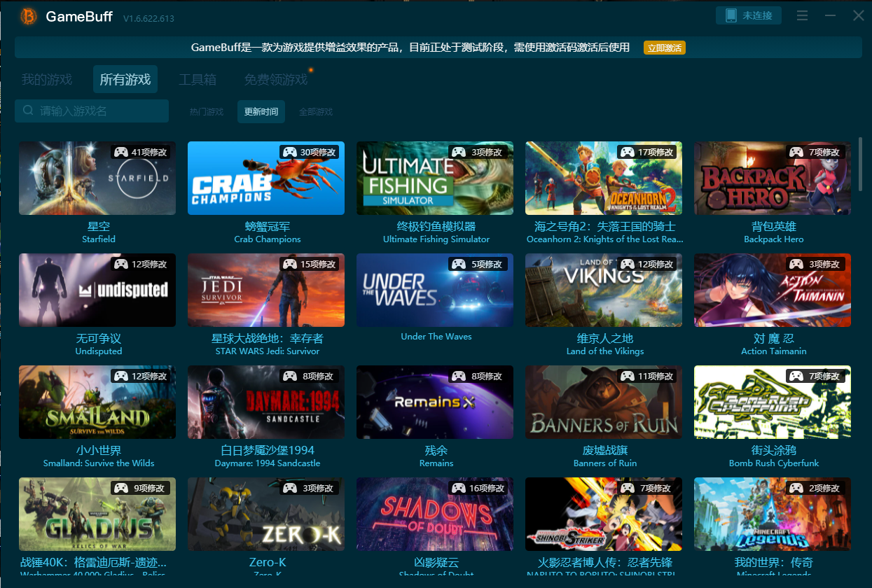Click the 星空 game title text
872x588 pixels.
pyautogui.click(x=98, y=227)
